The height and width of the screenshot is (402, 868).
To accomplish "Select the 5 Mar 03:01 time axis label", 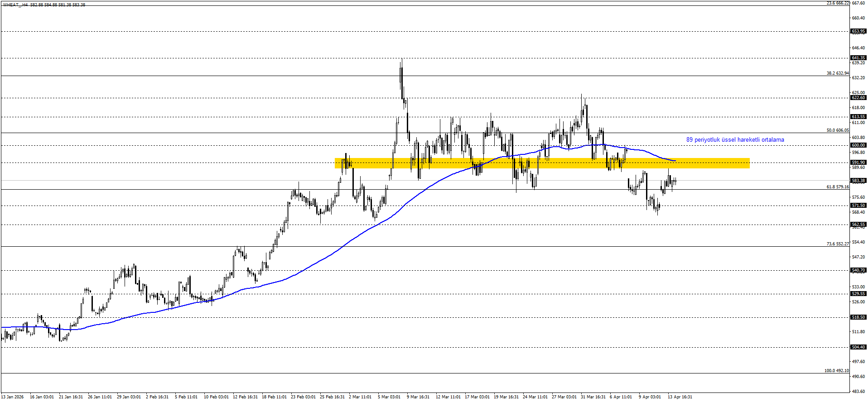I will point(389,397).
